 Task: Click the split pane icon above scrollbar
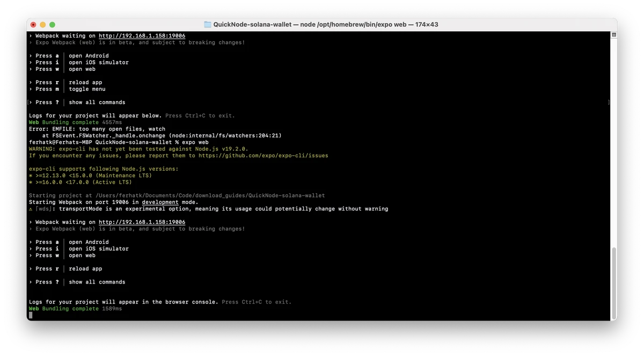click(614, 35)
